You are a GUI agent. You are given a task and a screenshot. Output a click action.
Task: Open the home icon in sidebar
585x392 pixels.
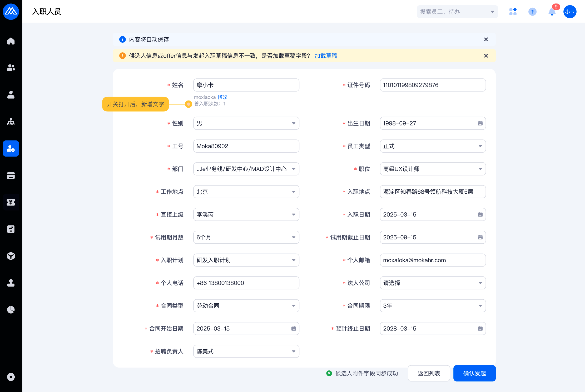tap(11, 41)
